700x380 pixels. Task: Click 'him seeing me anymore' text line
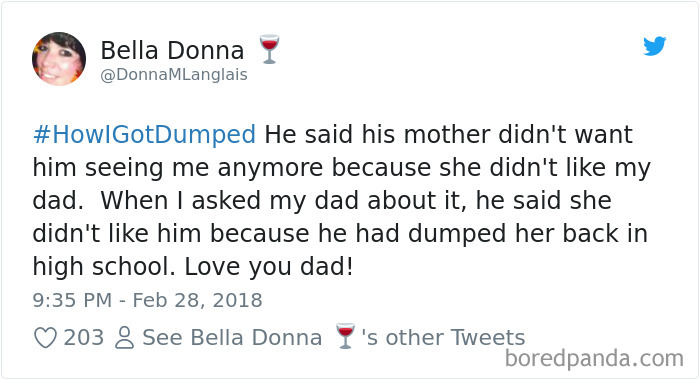342,168
